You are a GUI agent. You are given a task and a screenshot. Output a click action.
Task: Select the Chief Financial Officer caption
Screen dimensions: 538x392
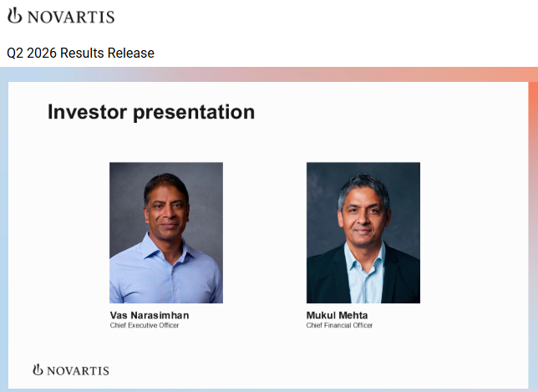(x=339, y=325)
